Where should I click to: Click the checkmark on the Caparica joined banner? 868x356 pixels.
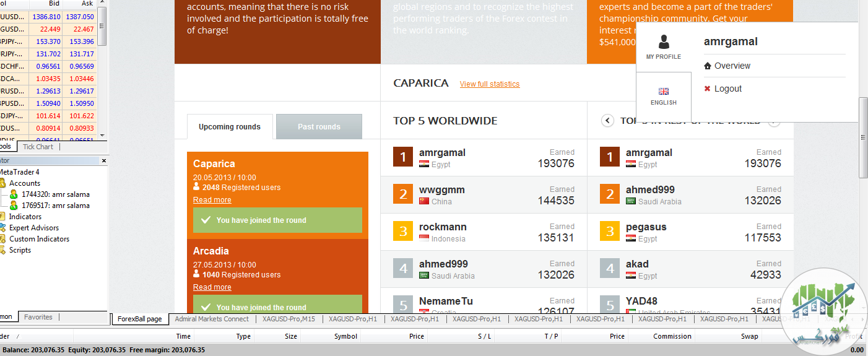pos(206,220)
